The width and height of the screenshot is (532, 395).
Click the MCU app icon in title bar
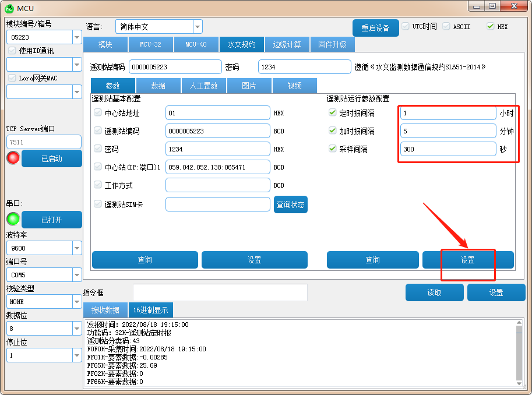(9, 8)
